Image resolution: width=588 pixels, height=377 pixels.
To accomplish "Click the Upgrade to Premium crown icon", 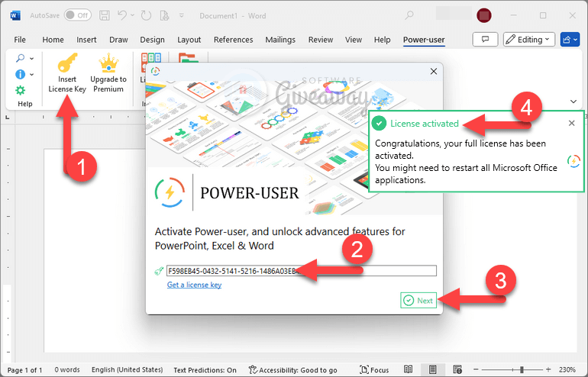I will pyautogui.click(x=108, y=63).
